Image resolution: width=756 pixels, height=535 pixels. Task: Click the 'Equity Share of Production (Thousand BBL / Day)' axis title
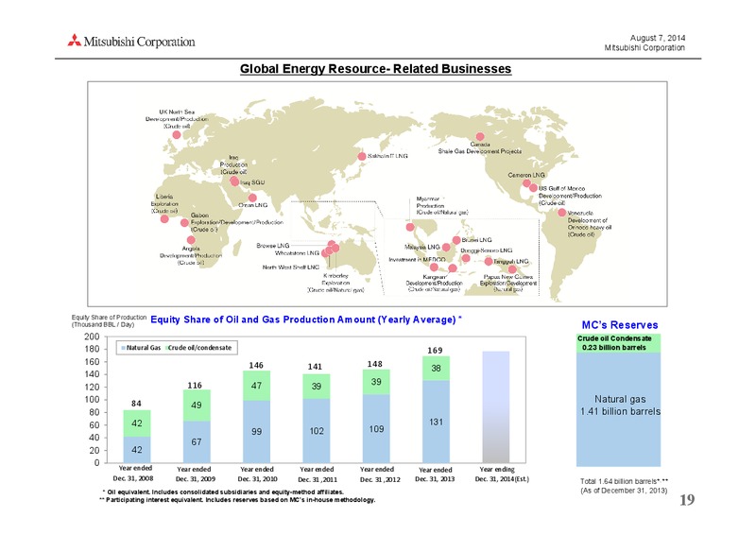click(109, 320)
